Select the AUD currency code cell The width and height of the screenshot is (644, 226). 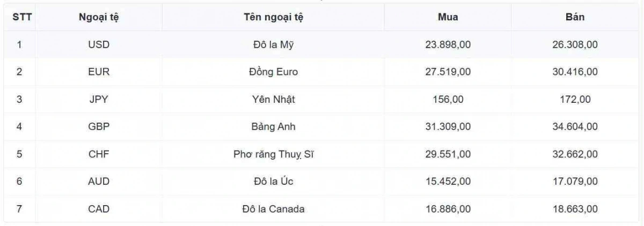tap(99, 182)
